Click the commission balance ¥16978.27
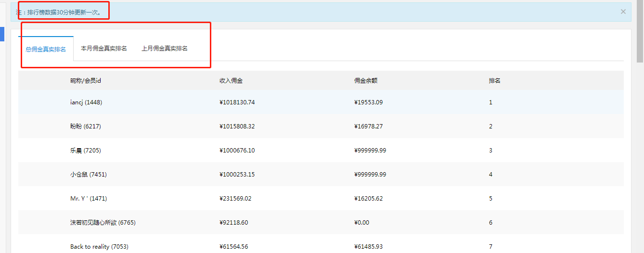644x253 pixels. coord(369,126)
